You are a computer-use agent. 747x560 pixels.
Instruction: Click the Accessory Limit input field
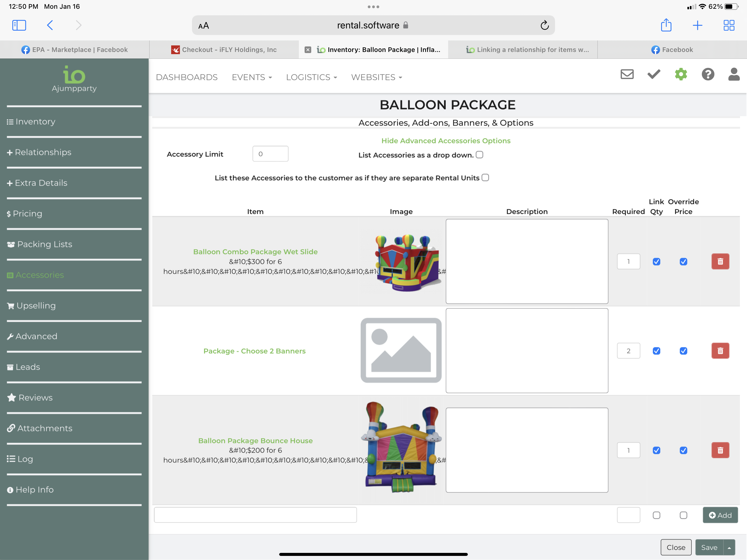click(x=270, y=154)
